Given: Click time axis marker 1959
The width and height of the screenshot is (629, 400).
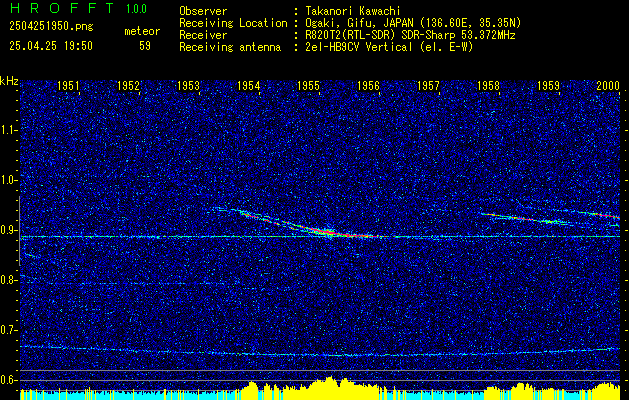Looking at the screenshot, I should 548,85.
